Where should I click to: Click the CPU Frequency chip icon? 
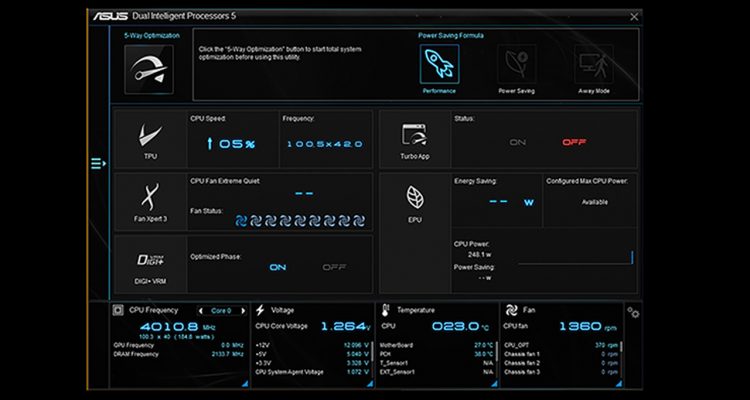pyautogui.click(x=118, y=311)
